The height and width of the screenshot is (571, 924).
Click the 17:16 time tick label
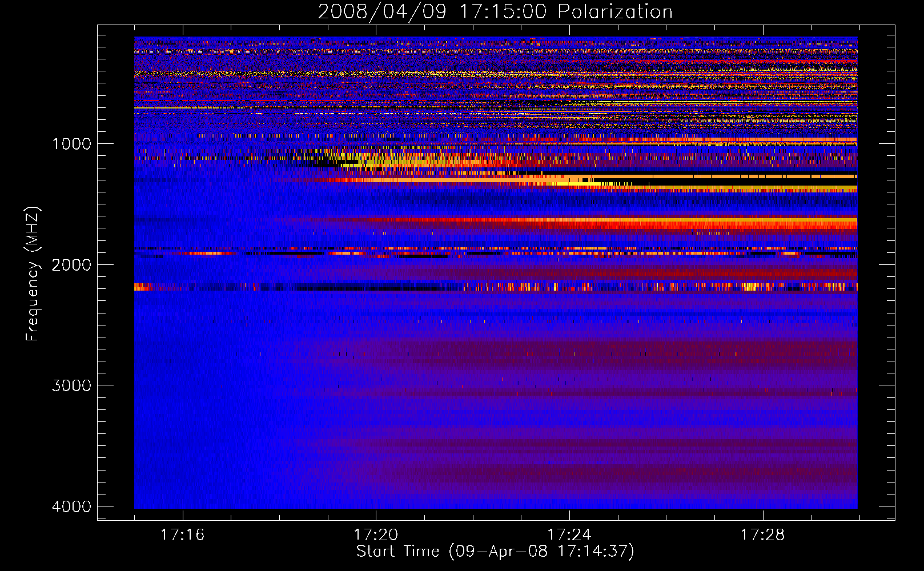182,535
